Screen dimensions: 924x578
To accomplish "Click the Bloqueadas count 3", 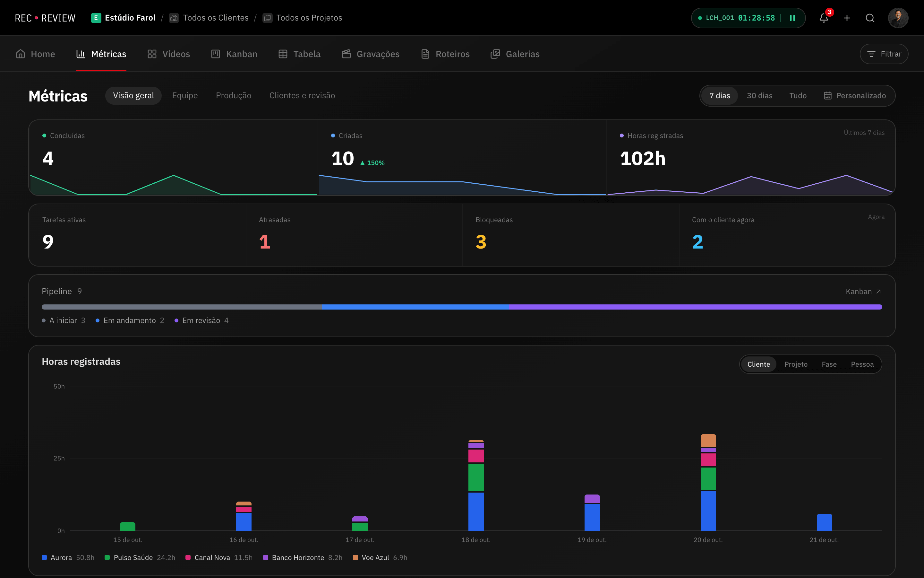I will (x=481, y=242).
